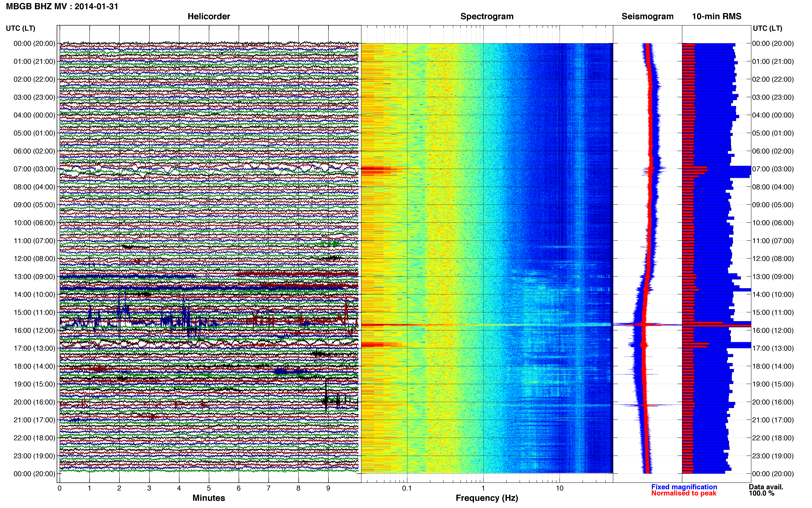The image size is (812, 508).
Task: Click the left UTC (LT) axis label
Action: click(21, 28)
